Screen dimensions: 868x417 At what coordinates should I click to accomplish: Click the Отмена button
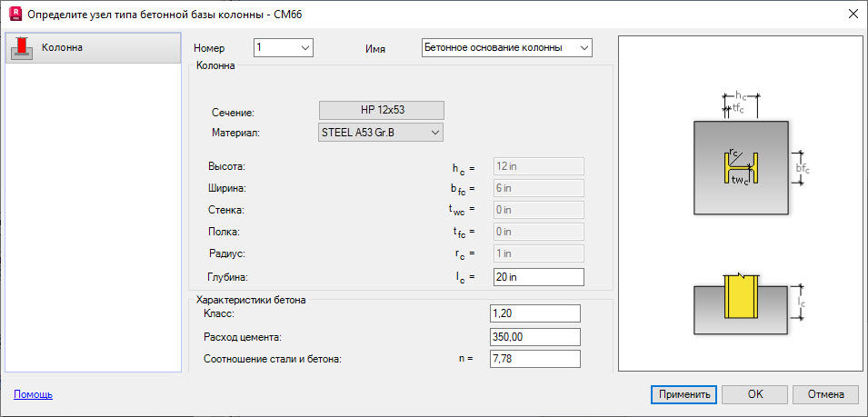(x=825, y=394)
